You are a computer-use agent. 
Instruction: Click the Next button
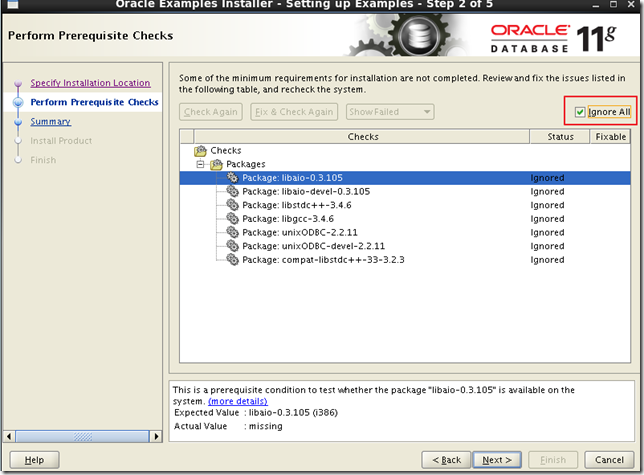coord(497,460)
